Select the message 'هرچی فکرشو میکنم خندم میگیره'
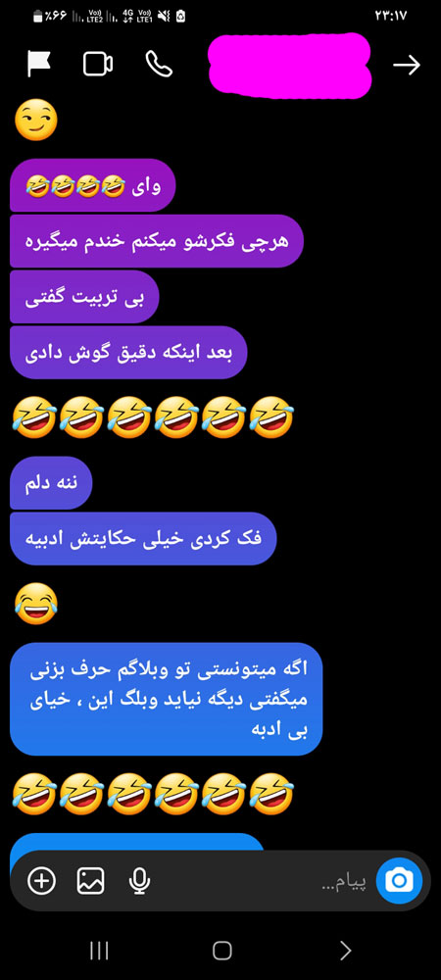 [157, 241]
